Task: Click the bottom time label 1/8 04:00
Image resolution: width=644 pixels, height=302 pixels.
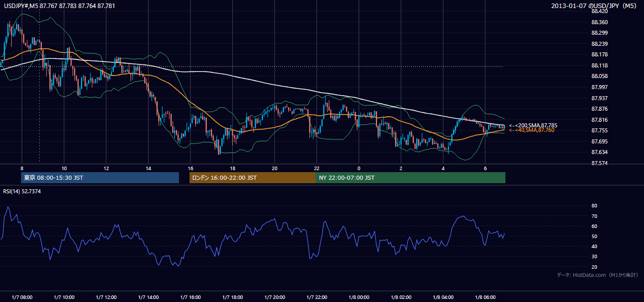Action: (x=443, y=297)
